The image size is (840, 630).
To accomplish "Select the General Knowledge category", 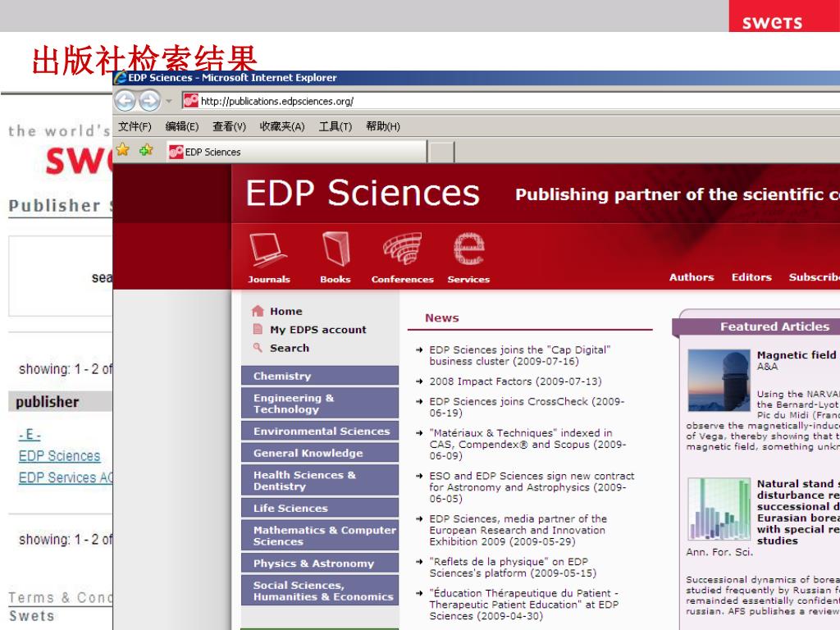I will [320, 453].
